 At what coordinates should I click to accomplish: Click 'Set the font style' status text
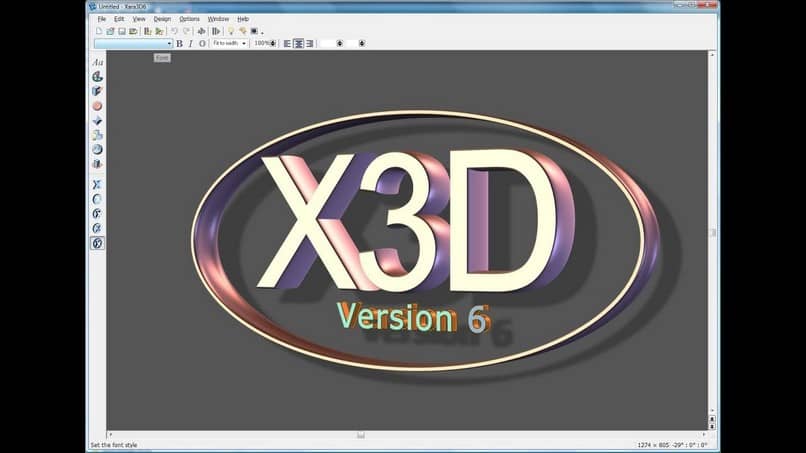click(x=114, y=445)
